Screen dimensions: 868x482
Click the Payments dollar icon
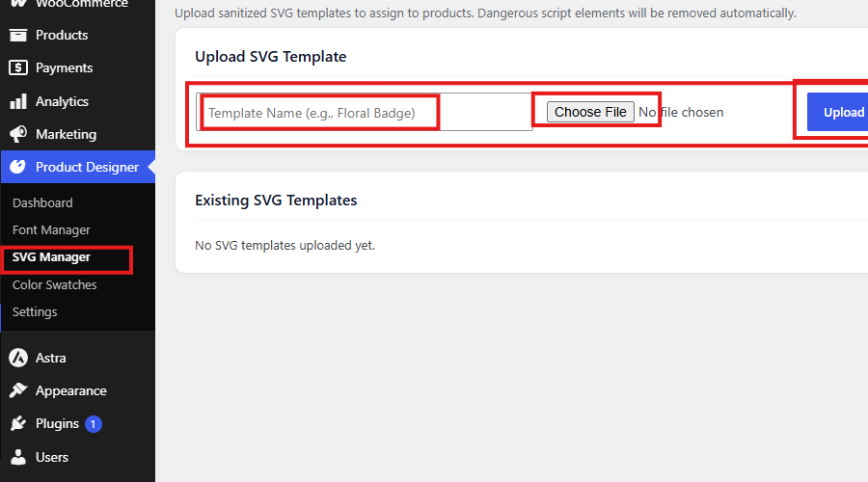18,67
